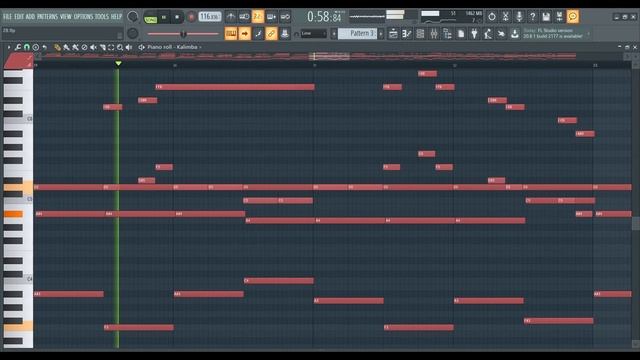Screen dimensions: 640x360
Task: Select the magnifier Zoom tool
Action: (120, 47)
